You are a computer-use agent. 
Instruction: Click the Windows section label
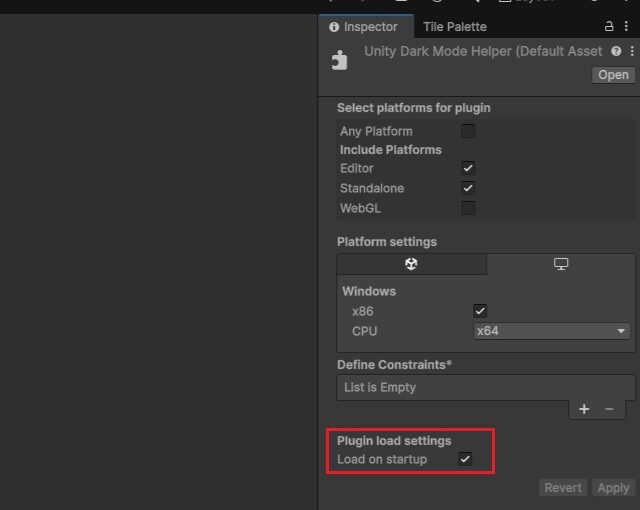coord(369,291)
